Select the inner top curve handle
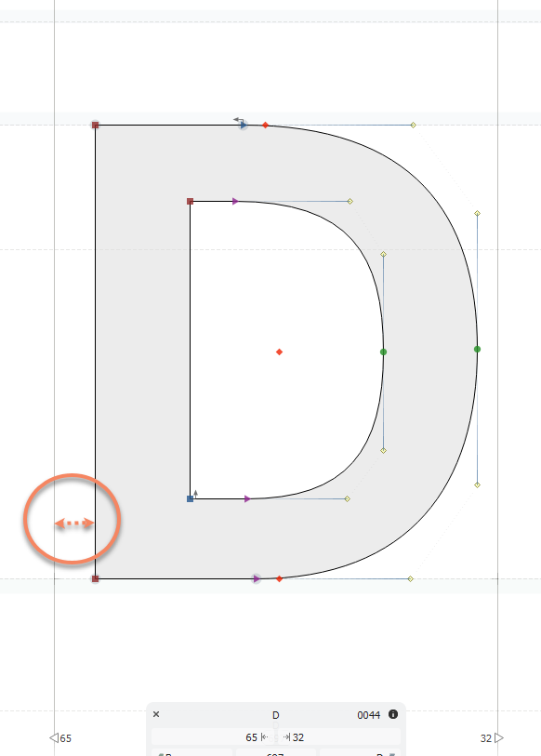The image size is (541, 756). pyautogui.click(x=350, y=201)
